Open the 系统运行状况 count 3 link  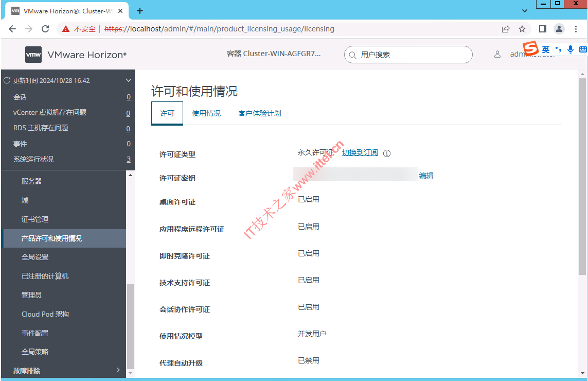(x=129, y=159)
